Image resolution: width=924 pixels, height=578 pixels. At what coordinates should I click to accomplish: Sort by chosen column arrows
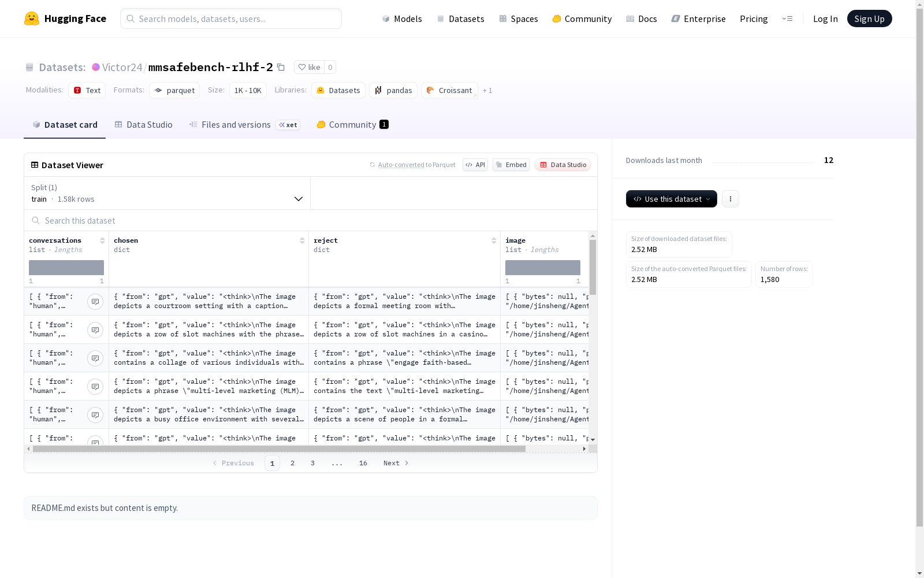[x=302, y=240]
